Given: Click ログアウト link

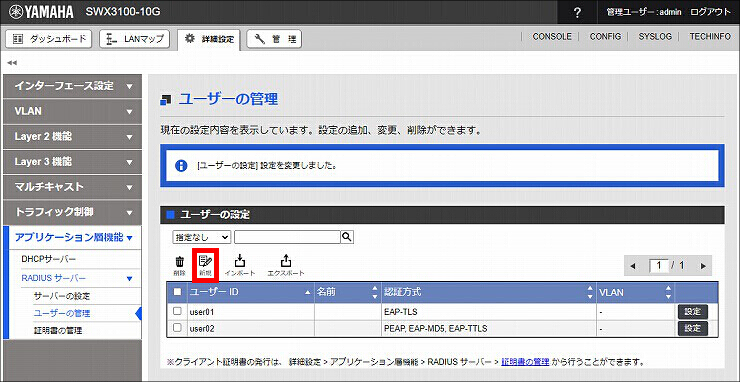Looking at the screenshot, I should coord(710,12).
